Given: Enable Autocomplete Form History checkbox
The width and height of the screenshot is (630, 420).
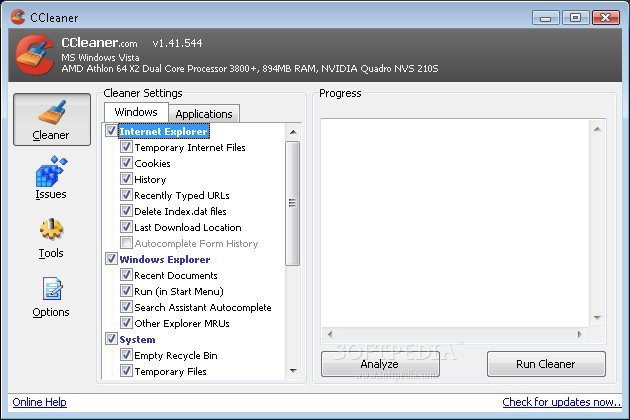Looking at the screenshot, I should click(x=126, y=243).
